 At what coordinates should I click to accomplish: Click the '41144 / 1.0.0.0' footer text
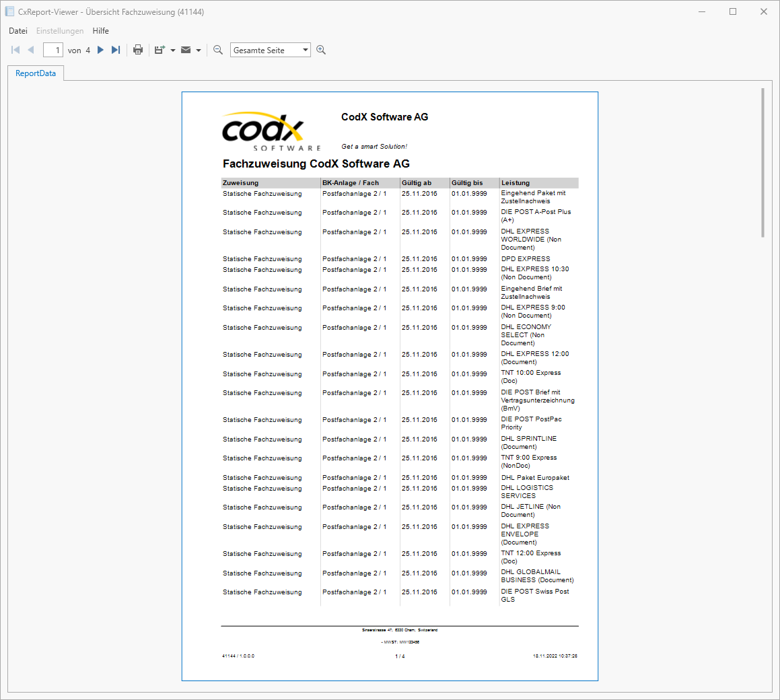[238, 656]
